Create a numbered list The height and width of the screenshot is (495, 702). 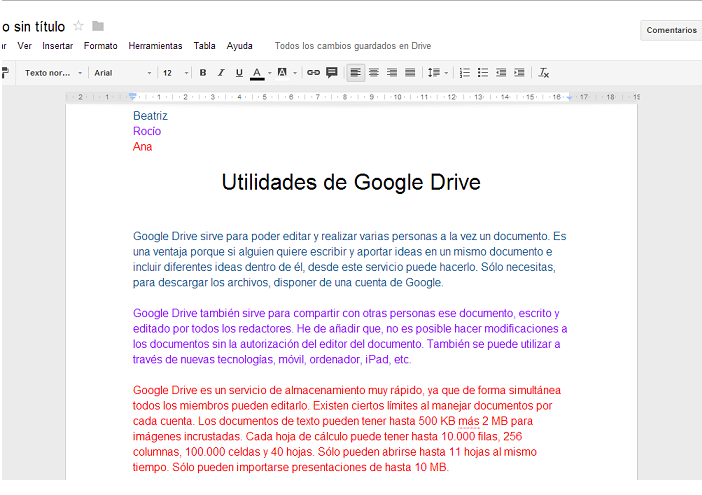pos(464,72)
